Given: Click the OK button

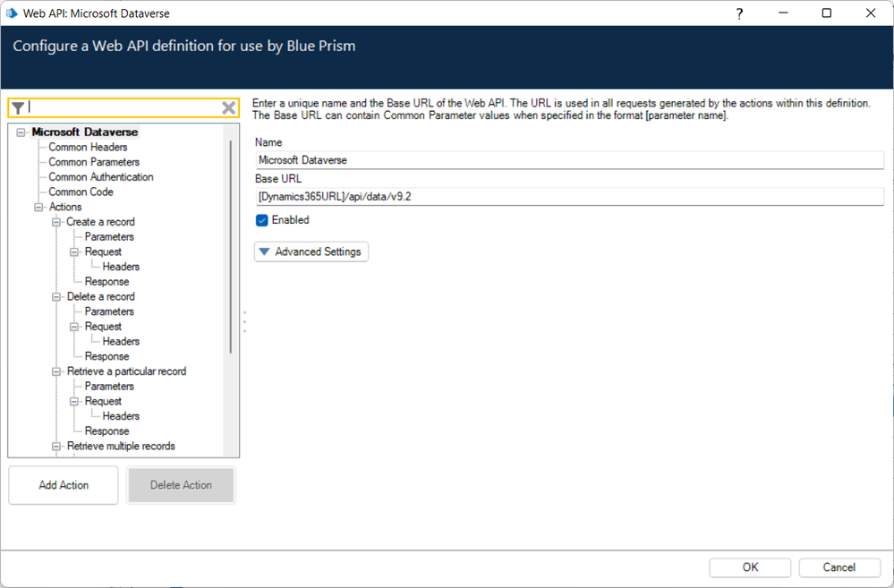Looking at the screenshot, I should pyautogui.click(x=750, y=567).
